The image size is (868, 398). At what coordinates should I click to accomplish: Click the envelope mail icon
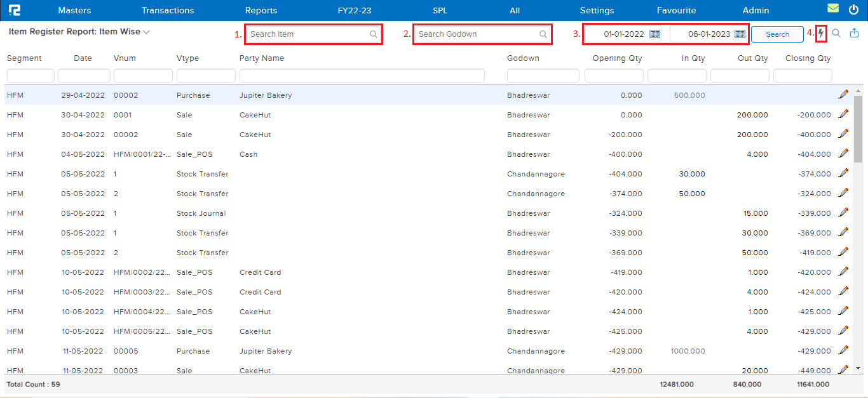point(833,9)
